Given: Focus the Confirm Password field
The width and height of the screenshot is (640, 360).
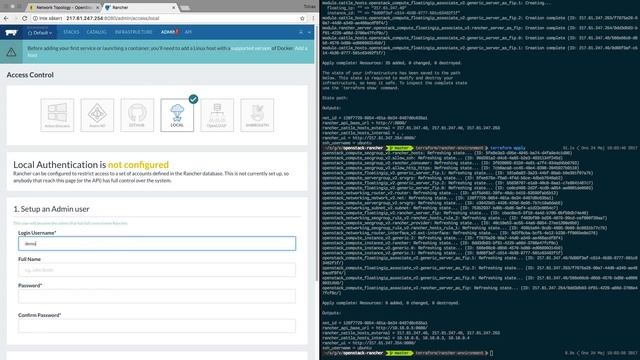Looking at the screenshot, I should tap(157, 326).
